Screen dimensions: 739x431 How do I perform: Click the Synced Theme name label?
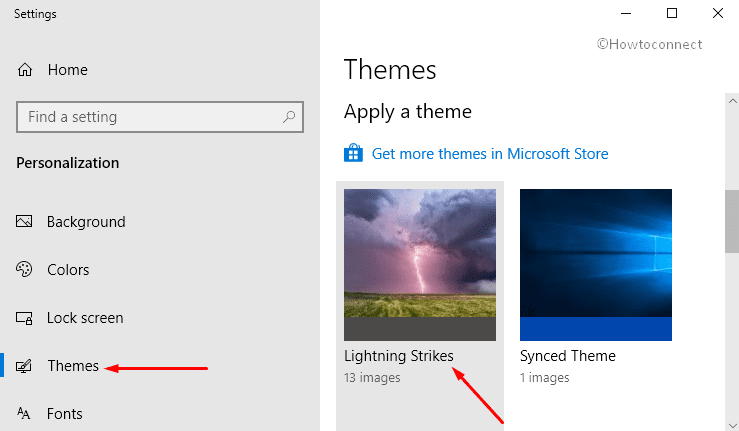coord(567,356)
